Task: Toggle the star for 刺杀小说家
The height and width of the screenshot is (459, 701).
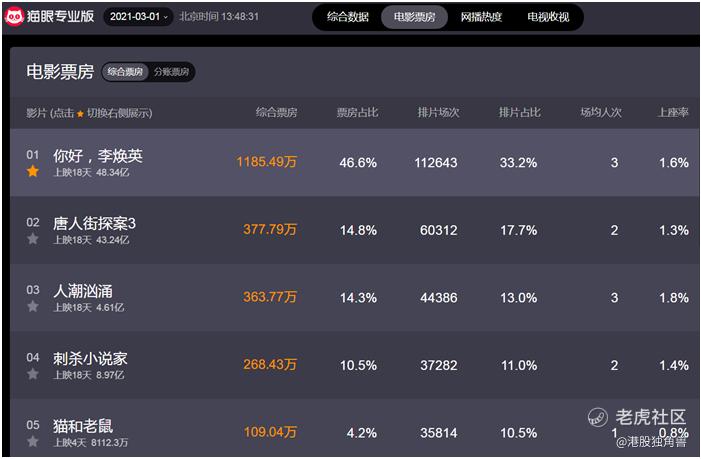Action: pos(33,374)
